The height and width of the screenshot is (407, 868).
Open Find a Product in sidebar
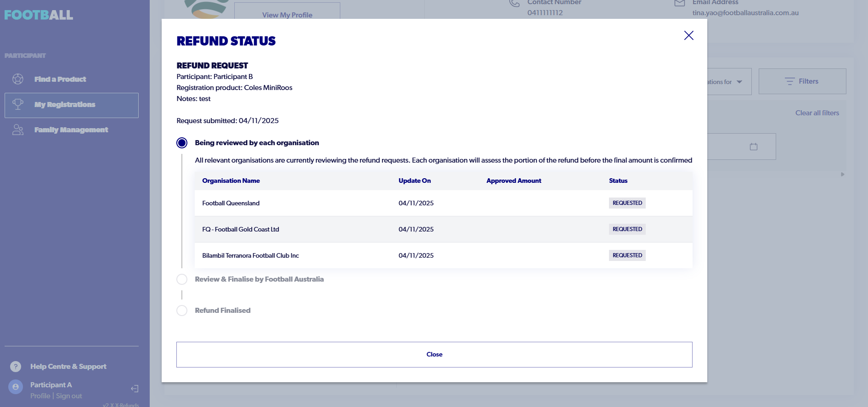pyautogui.click(x=72, y=79)
